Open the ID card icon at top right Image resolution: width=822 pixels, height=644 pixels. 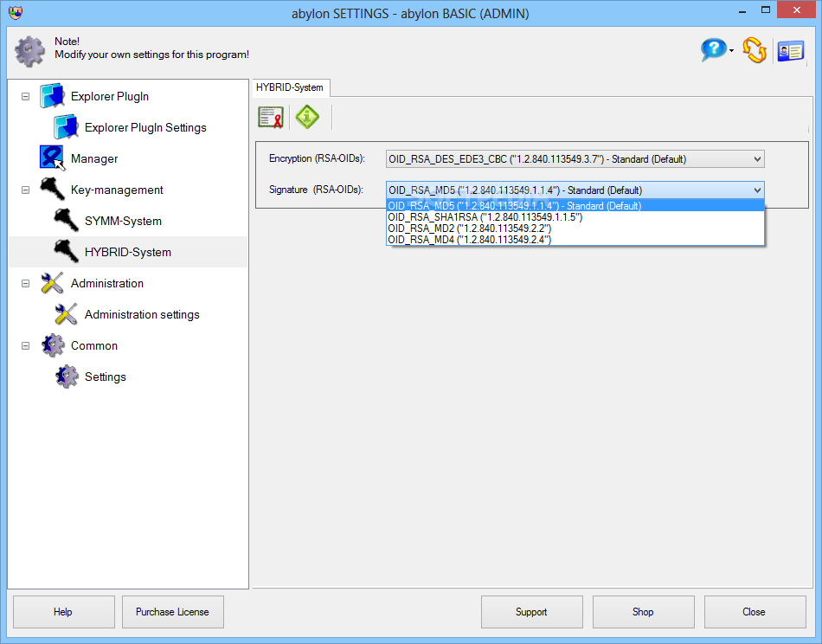coord(791,51)
